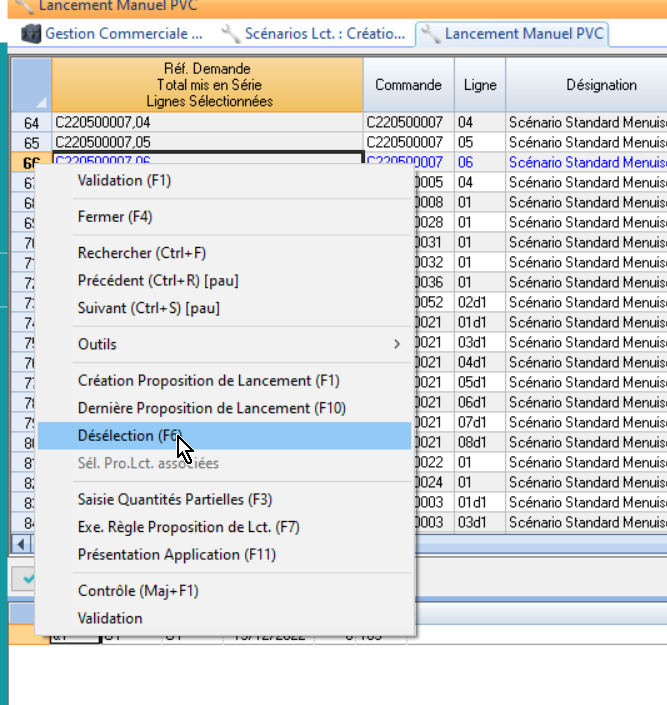Click Dernière Proposition de Lancement (F10)
Viewport: 667px width, 705px height.
211,408
